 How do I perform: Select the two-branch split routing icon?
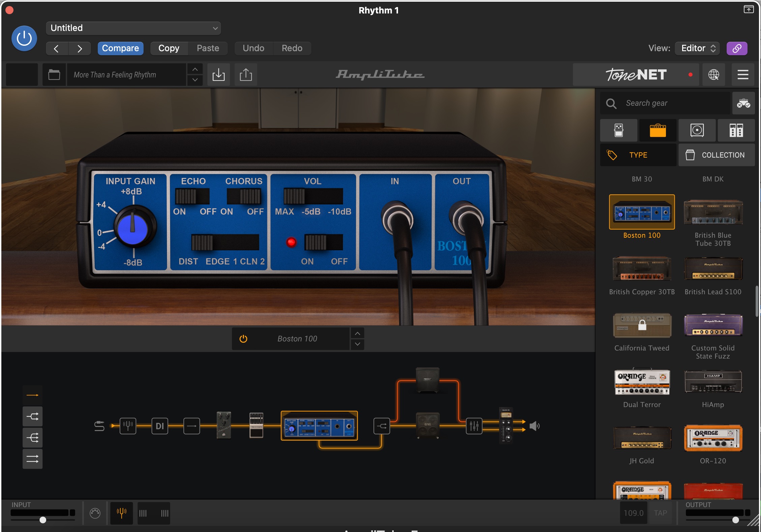32,417
